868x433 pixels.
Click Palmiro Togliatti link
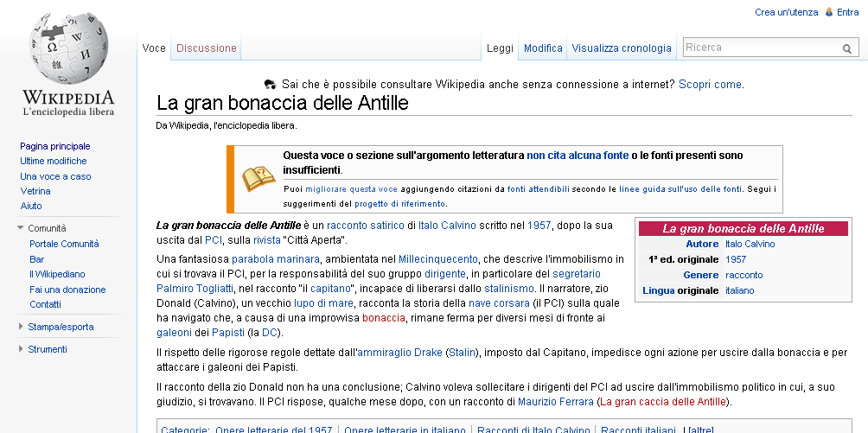point(195,289)
